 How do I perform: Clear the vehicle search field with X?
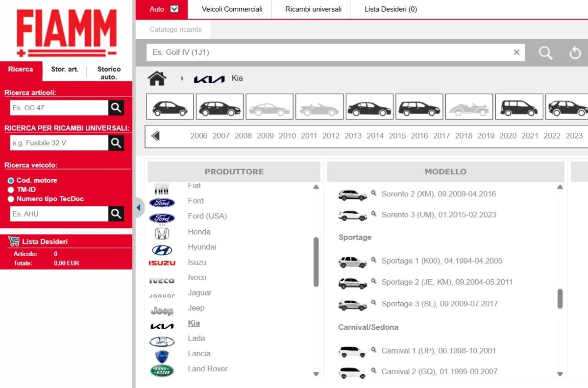click(x=516, y=52)
